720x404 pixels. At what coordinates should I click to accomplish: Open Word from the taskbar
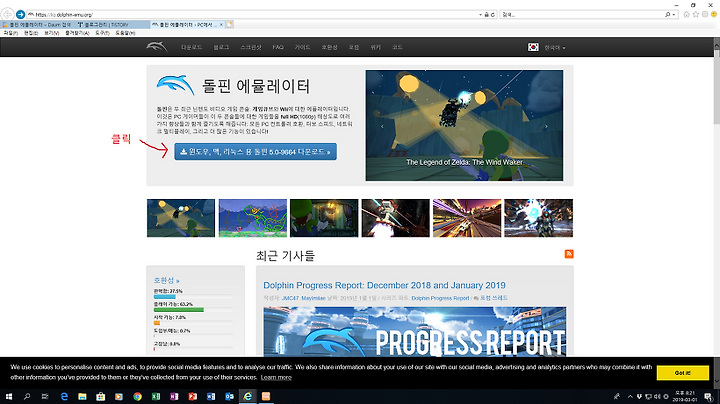click(211, 396)
